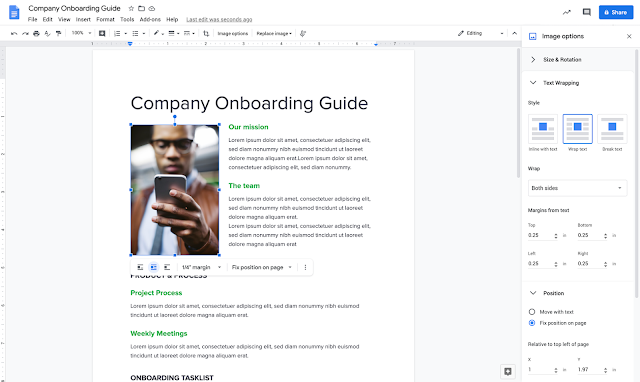Check cloud save status icon
Viewport: 640px width, 382px height.
click(152, 8)
